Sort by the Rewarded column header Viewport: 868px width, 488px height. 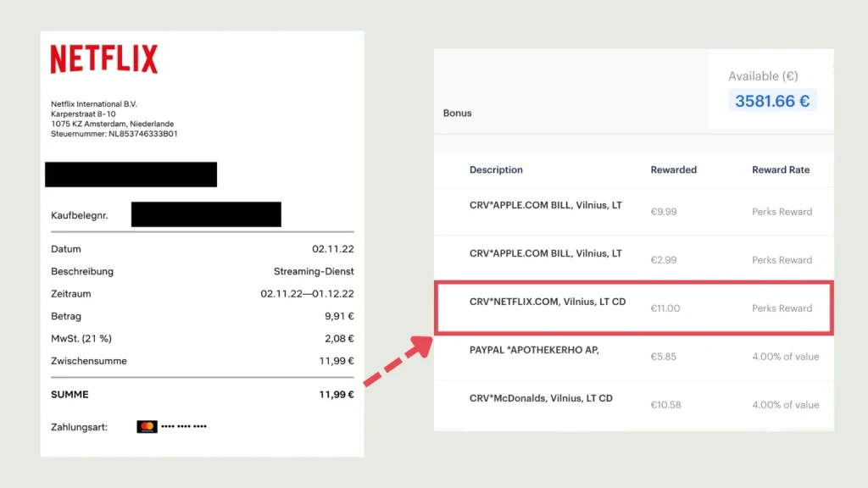[673, 169]
